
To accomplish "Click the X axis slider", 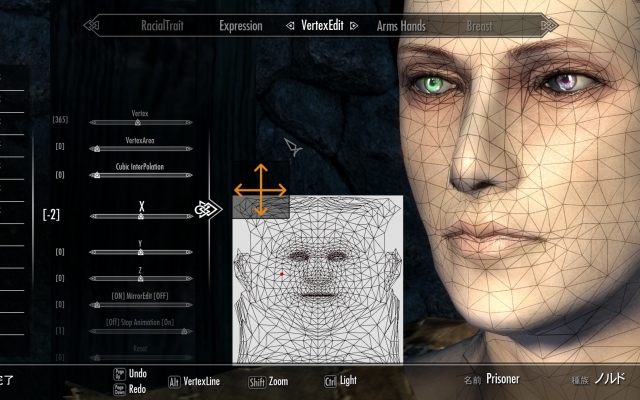I will tap(140, 216).
